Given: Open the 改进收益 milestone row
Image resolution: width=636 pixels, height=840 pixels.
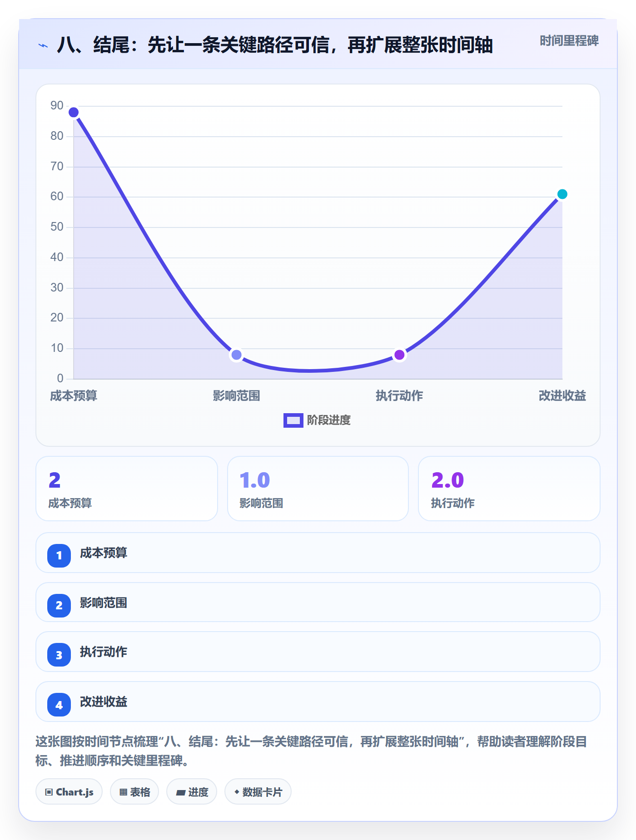Looking at the screenshot, I should coord(318,702).
